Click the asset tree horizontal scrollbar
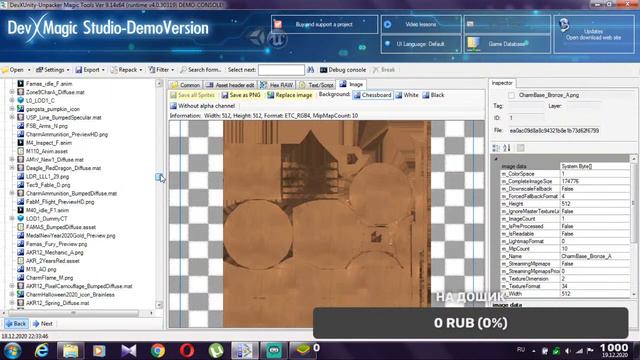 click(x=74, y=313)
